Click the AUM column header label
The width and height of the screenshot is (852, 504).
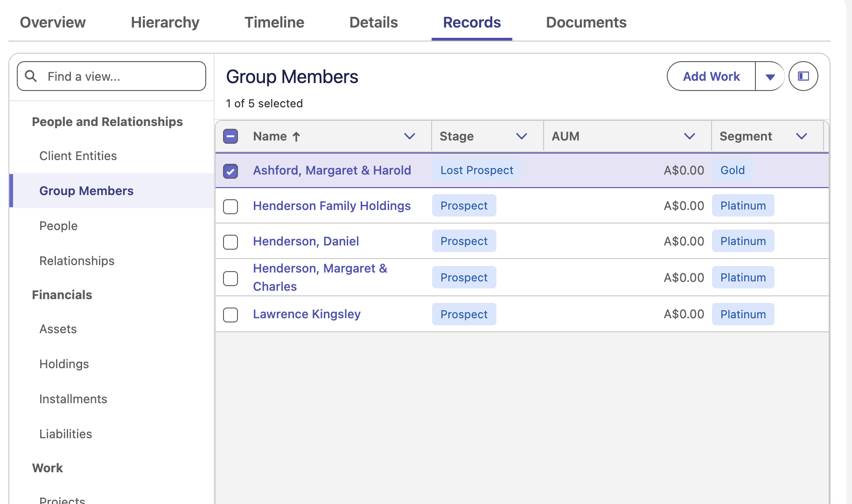pos(566,136)
